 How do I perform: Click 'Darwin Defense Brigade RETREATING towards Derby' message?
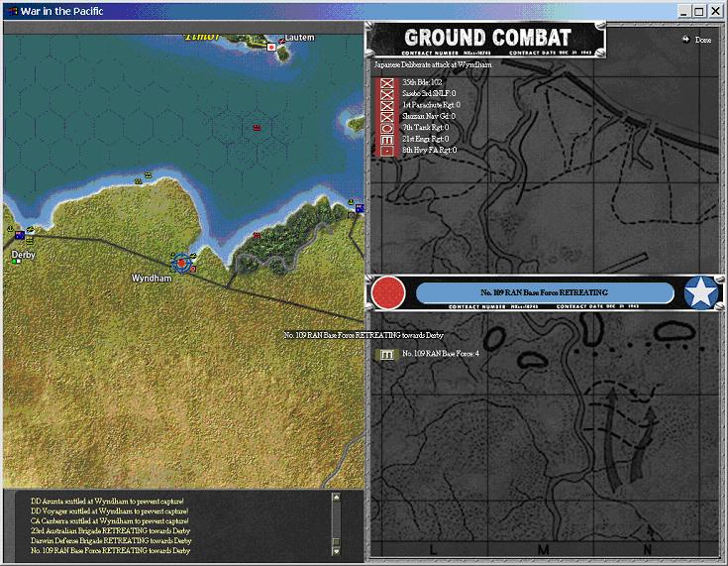point(111,541)
